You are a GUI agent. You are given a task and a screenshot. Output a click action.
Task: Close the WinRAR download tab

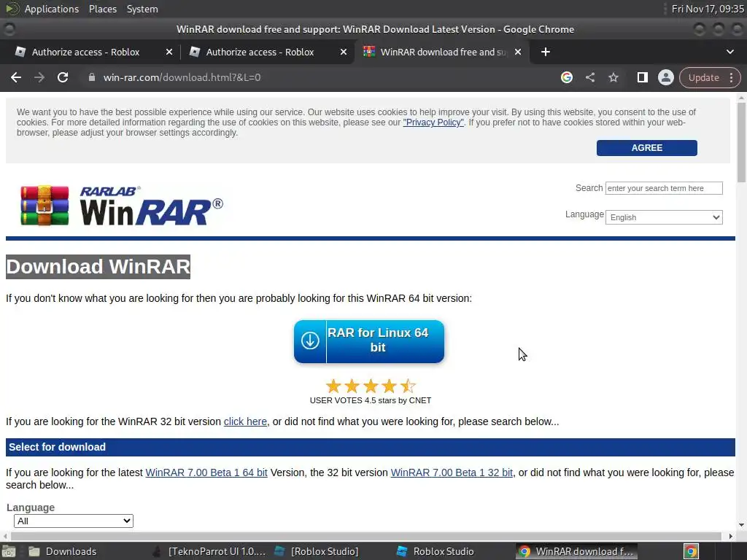coord(518,52)
